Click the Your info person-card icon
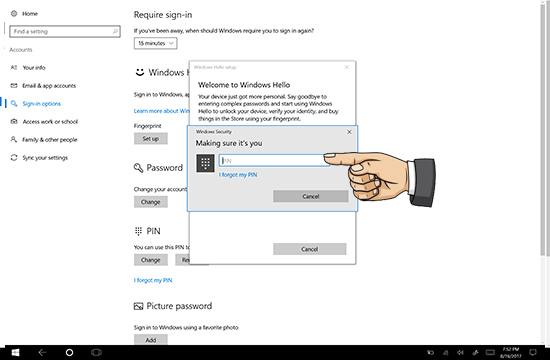 pos(14,67)
